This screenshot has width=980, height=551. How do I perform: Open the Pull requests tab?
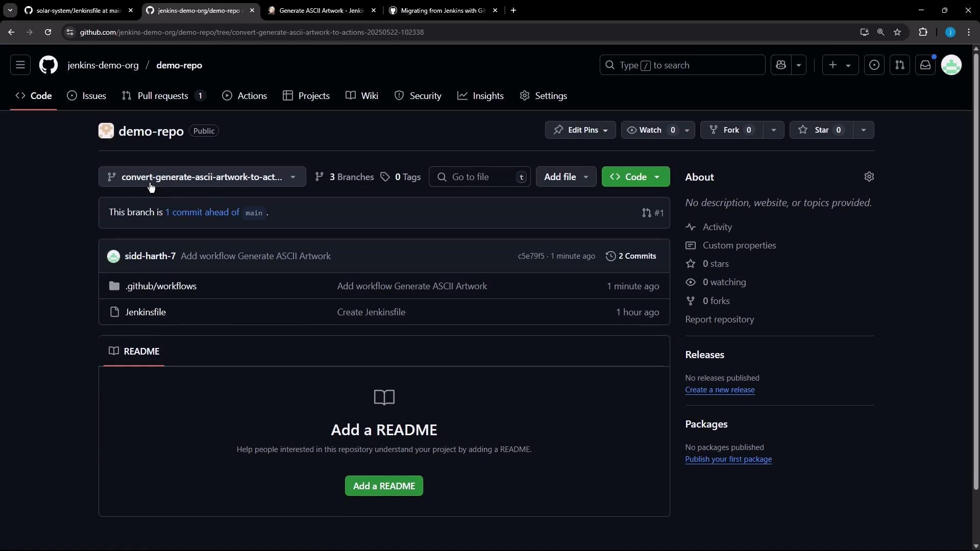click(x=164, y=96)
